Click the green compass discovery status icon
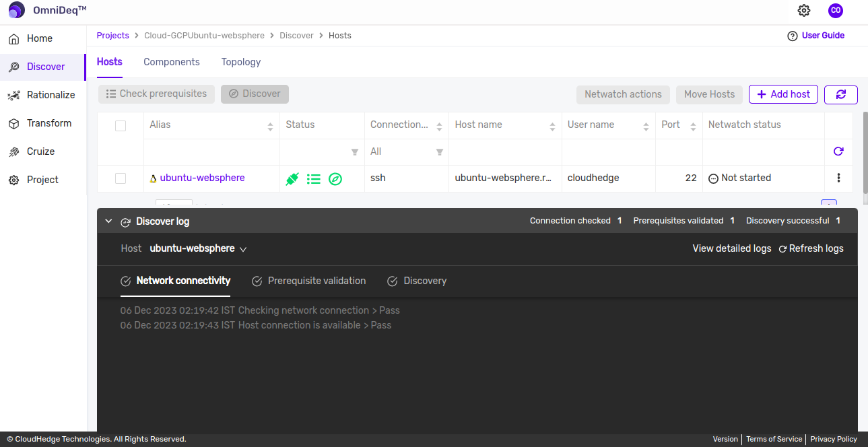This screenshot has width=868, height=447. click(x=335, y=179)
